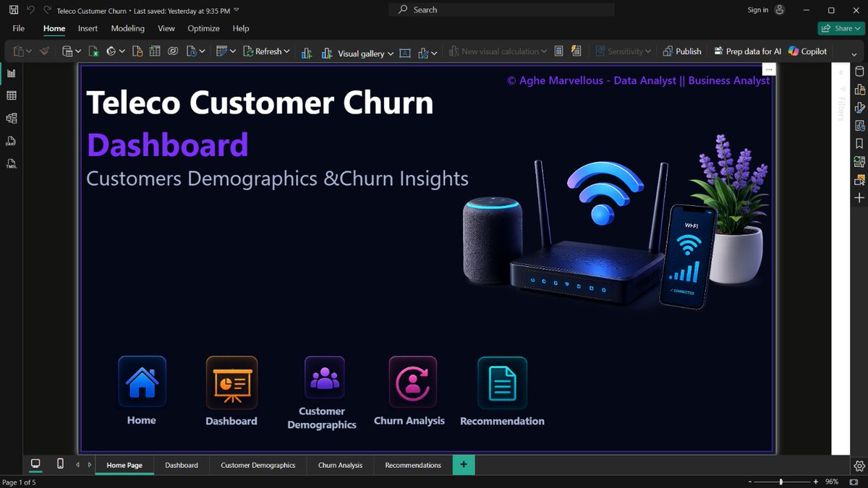Open the Insert ribbon tab
This screenshot has width=868, height=488.
click(x=88, y=28)
